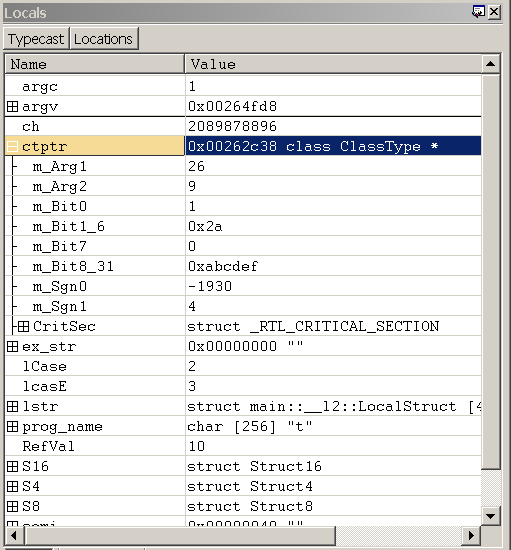This screenshot has width=511, height=550.
Task: Click the vertical scrollbar down arrow
Action: tap(491, 516)
